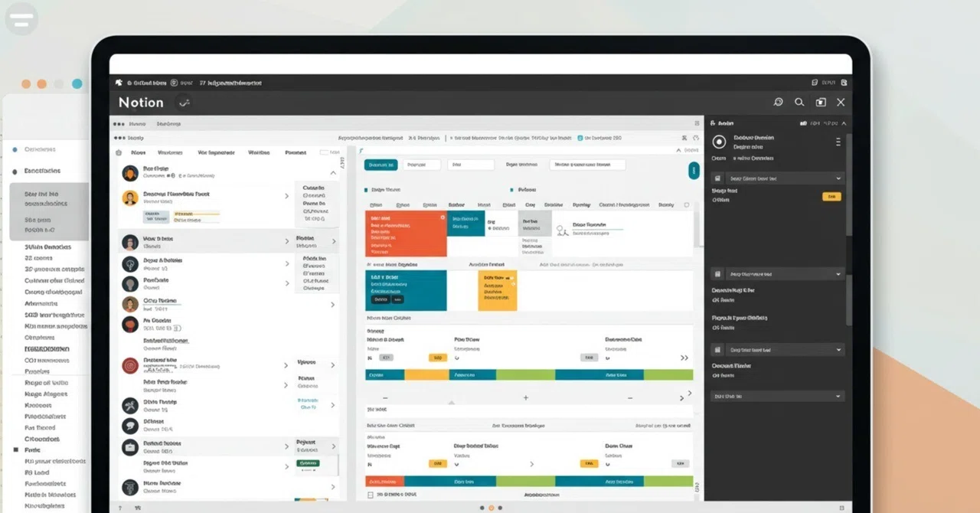Click the person icon in the board row
980x513 pixels.
pyautogui.click(x=562, y=229)
